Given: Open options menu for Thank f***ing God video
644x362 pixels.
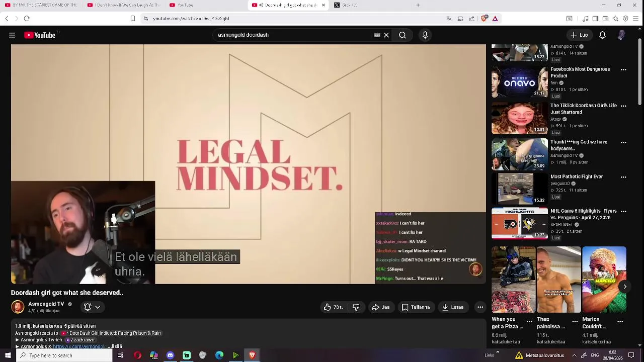Looking at the screenshot, I should [623, 142].
